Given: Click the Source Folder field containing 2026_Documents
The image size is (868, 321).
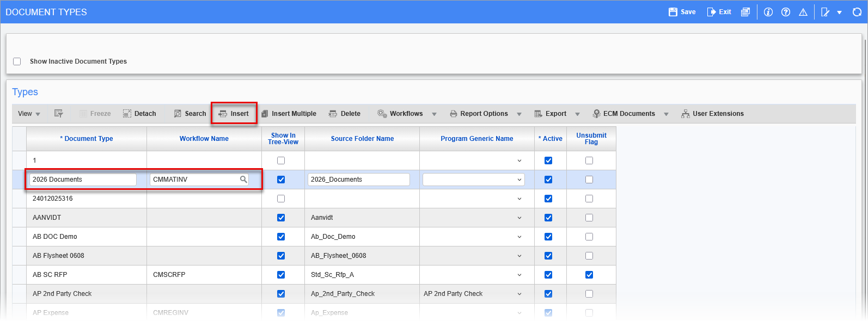Looking at the screenshot, I should tap(358, 180).
